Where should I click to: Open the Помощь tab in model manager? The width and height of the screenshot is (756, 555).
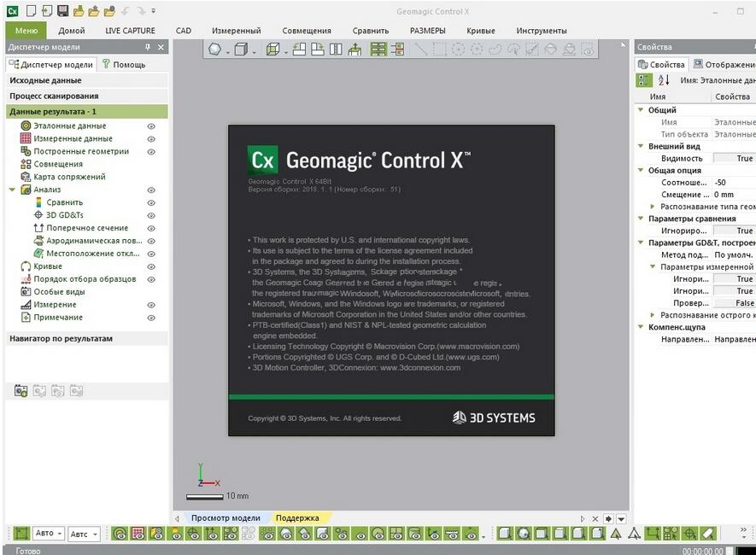(x=123, y=65)
